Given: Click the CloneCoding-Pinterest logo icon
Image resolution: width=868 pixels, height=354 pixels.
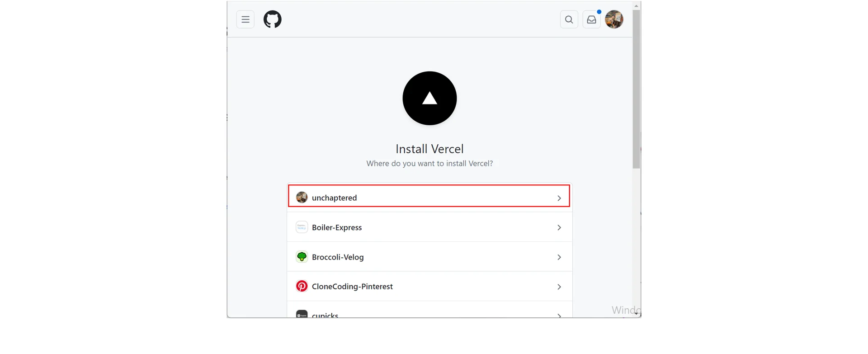Looking at the screenshot, I should (302, 286).
